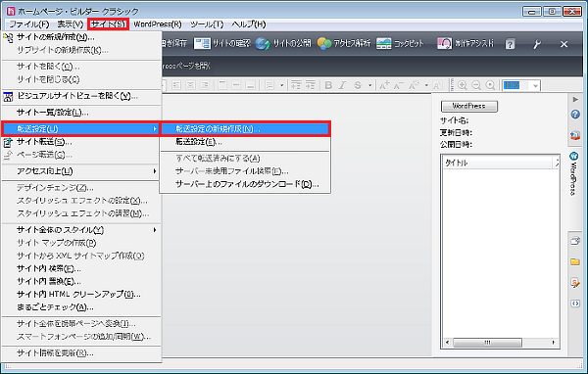Choose まるごとチェック(A)... menu entry
The width and height of the screenshot is (588, 374).
(81, 307)
